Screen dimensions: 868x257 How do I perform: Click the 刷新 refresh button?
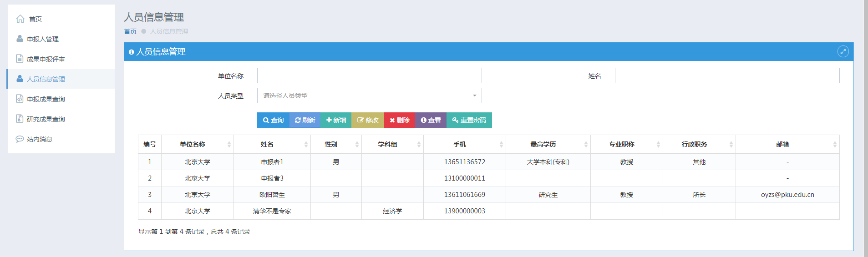305,120
